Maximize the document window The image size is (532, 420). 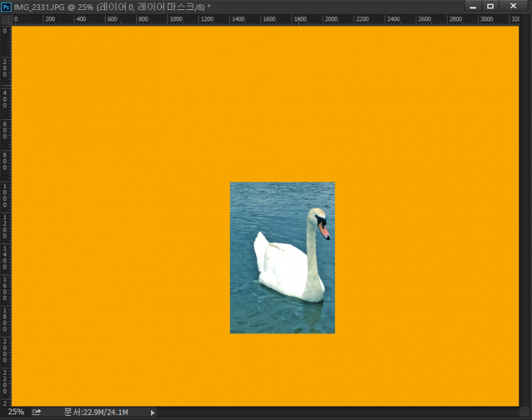pyautogui.click(x=490, y=6)
